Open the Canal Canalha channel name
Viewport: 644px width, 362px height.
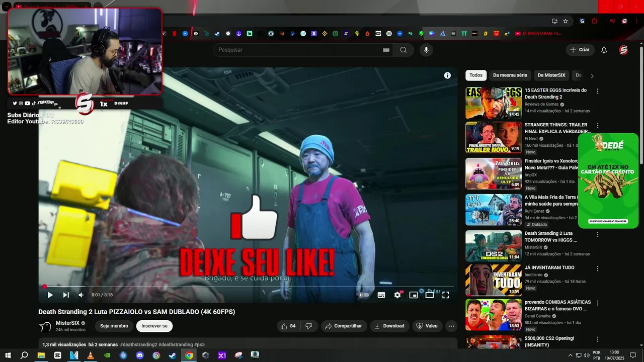tap(539, 316)
